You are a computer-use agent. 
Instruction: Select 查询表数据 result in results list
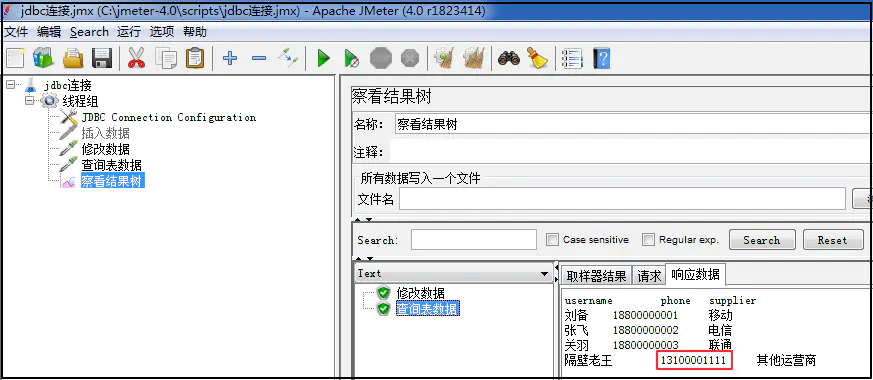tap(427, 309)
